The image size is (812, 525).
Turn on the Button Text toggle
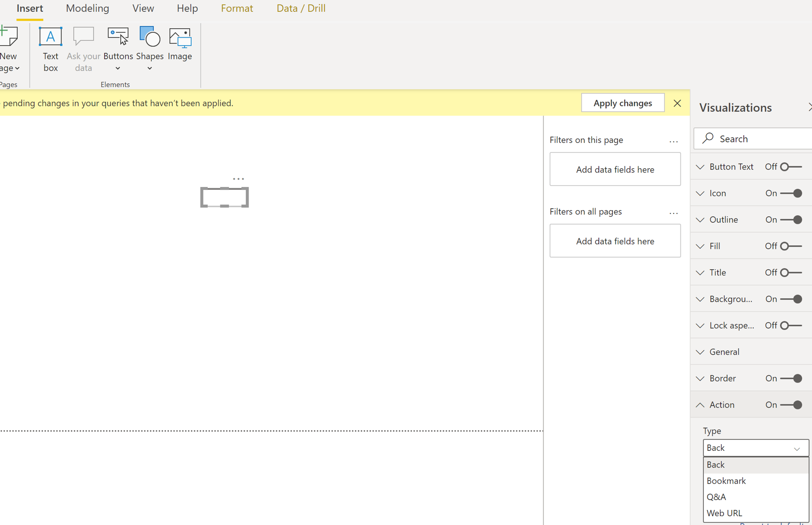(x=790, y=167)
